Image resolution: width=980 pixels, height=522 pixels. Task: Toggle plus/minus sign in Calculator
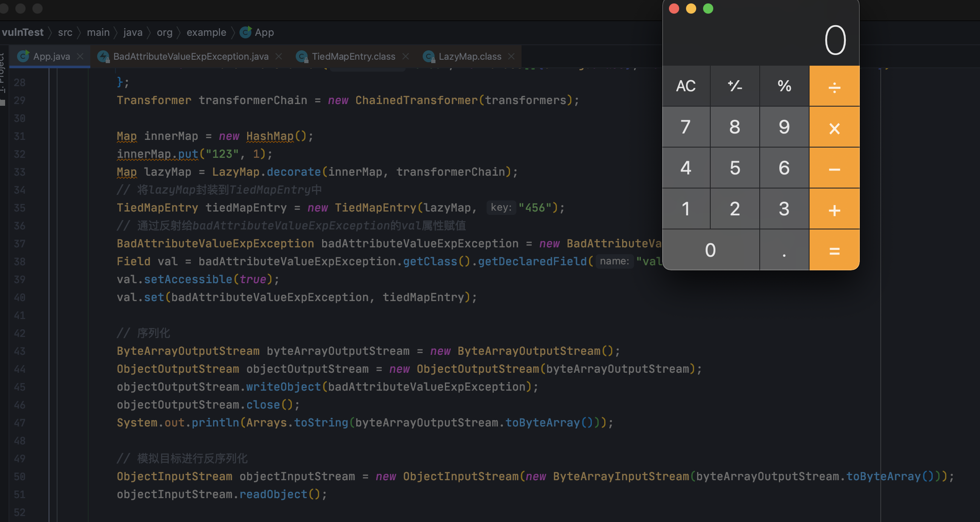click(x=735, y=86)
